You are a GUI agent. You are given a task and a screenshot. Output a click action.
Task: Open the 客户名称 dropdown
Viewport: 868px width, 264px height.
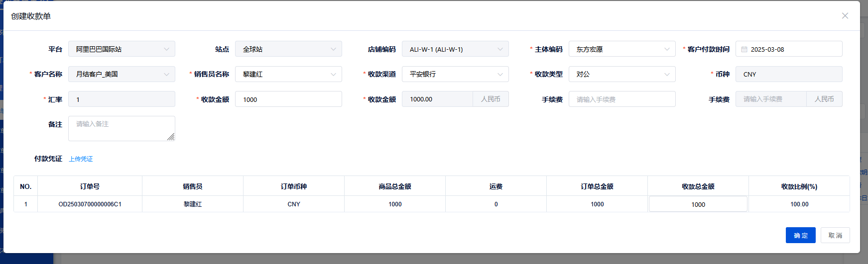(122, 74)
